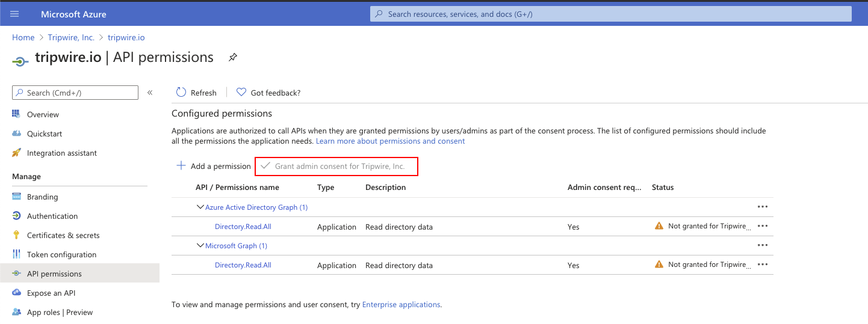
Task: Click the Refresh circular arrow icon
Action: pos(181,92)
